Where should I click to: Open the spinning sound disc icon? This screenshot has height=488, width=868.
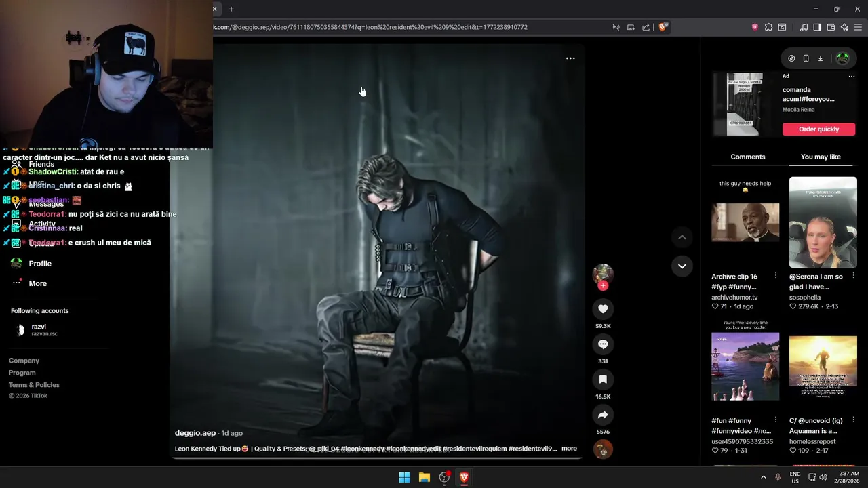pos(603,449)
